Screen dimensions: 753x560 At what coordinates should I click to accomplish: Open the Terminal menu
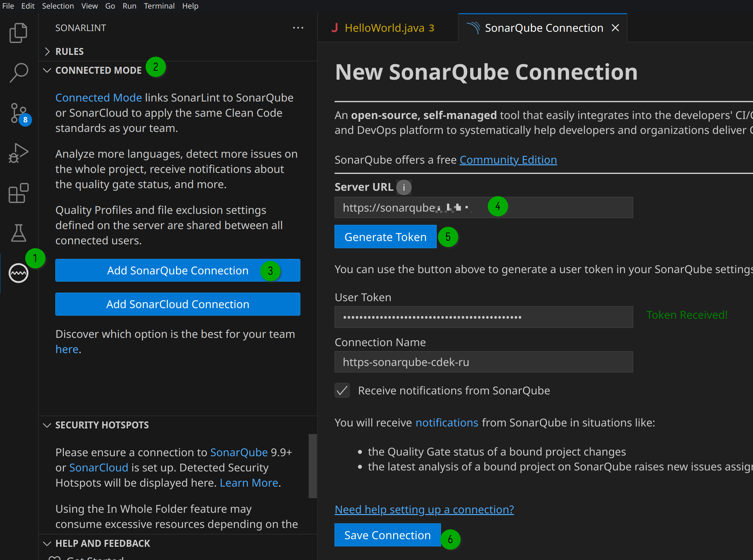tap(159, 6)
